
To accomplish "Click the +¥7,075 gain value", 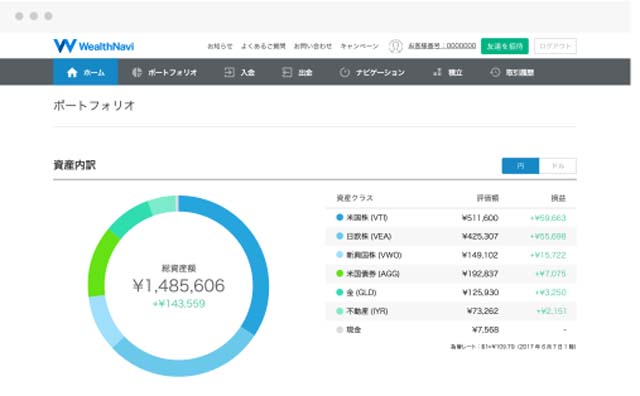I will click(551, 273).
